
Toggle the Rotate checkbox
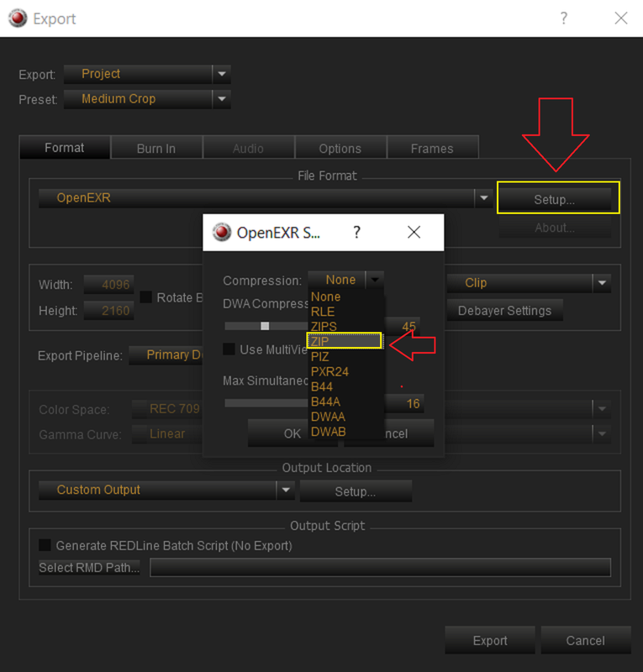click(x=146, y=297)
